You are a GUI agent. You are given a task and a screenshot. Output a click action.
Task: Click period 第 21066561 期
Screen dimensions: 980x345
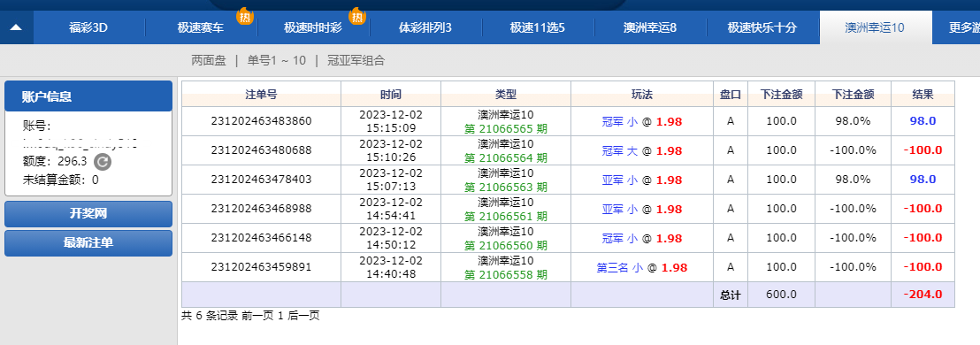point(506,216)
